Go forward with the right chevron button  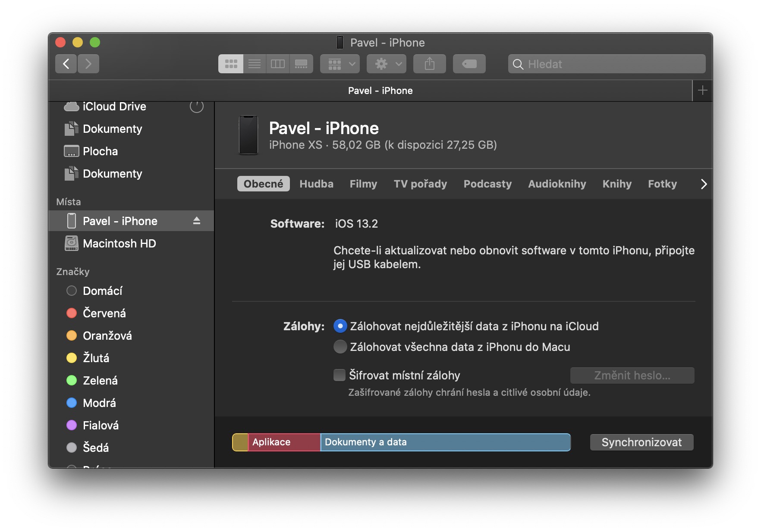[88, 64]
